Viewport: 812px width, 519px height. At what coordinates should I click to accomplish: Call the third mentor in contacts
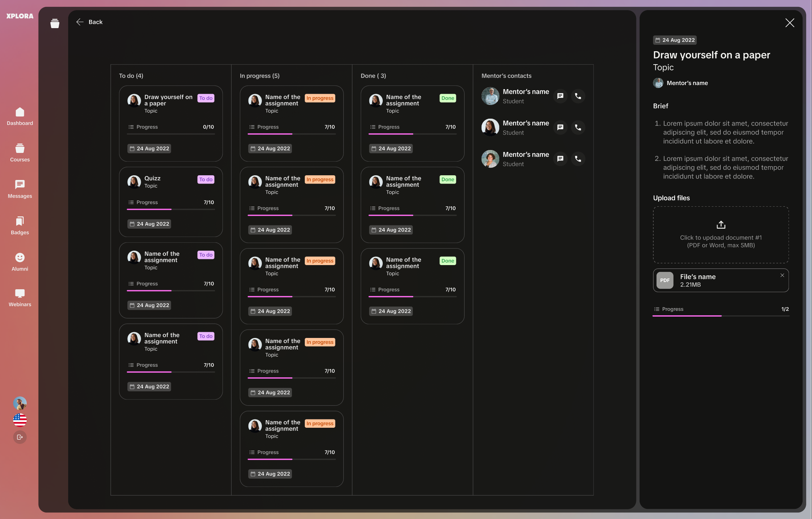point(578,159)
